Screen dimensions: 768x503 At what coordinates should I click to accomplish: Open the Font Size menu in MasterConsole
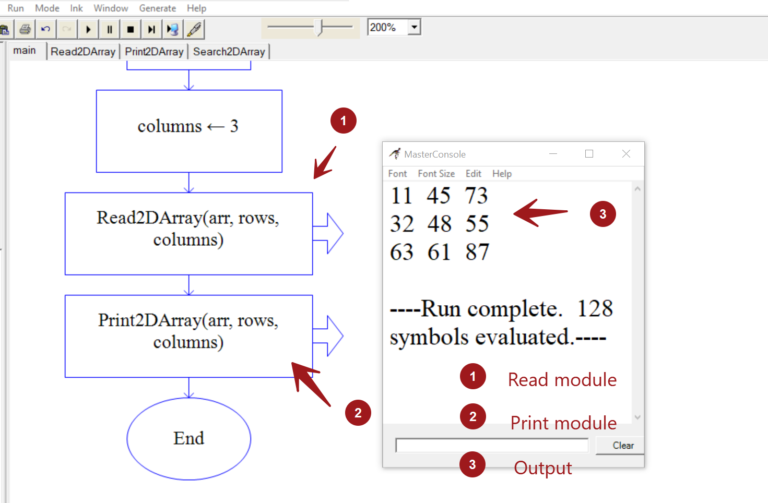pyautogui.click(x=436, y=173)
